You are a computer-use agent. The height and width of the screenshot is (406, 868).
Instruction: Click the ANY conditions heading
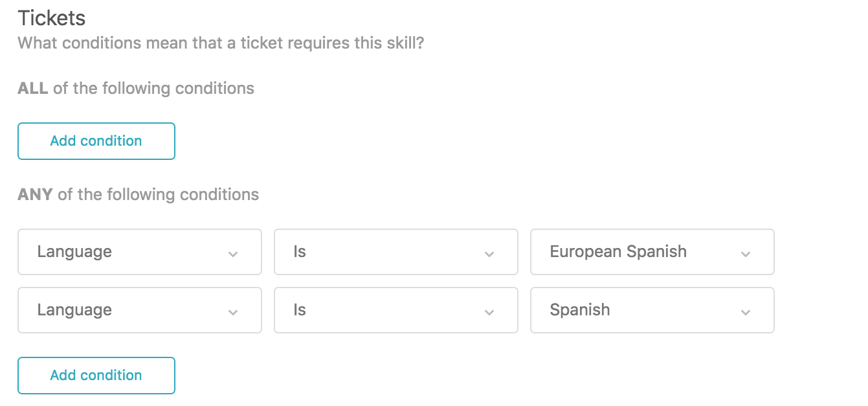click(138, 194)
